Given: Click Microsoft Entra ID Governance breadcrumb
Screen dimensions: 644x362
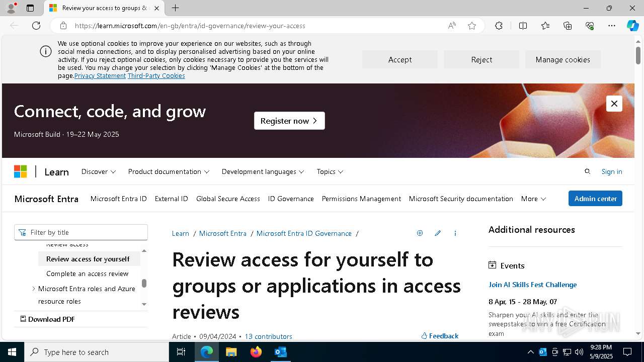Looking at the screenshot, I should (x=304, y=233).
